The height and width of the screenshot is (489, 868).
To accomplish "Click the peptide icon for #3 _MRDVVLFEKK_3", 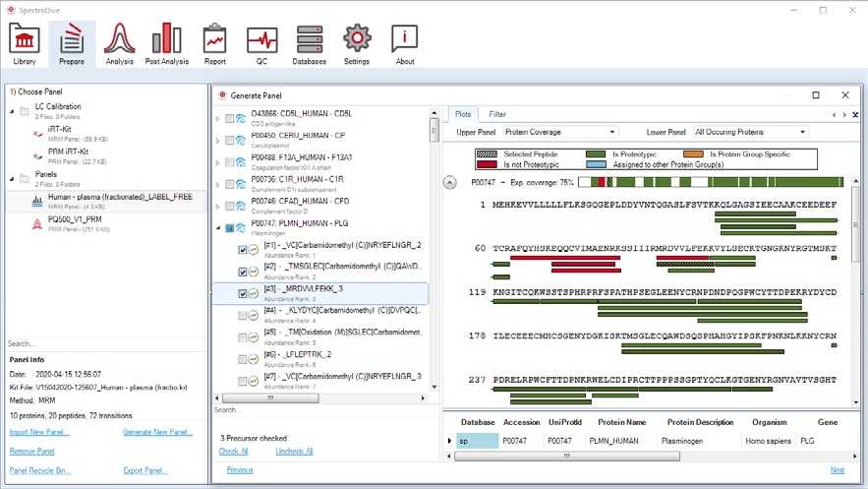I will [254, 293].
